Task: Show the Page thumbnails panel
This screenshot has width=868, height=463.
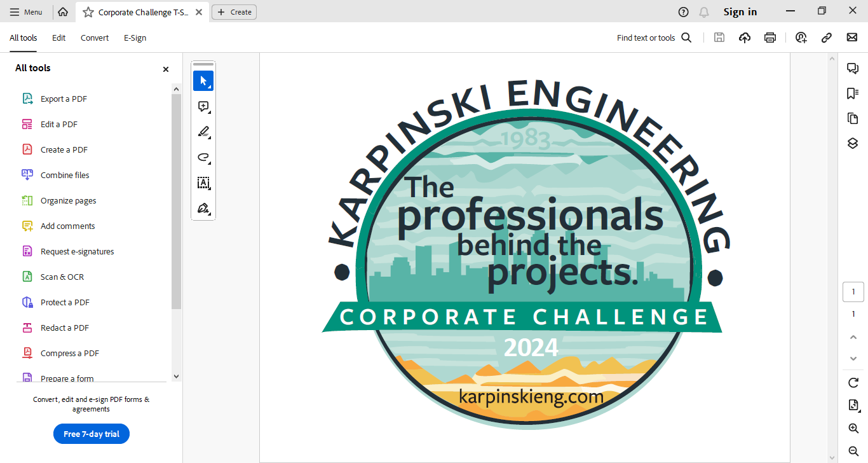Action: pos(852,118)
